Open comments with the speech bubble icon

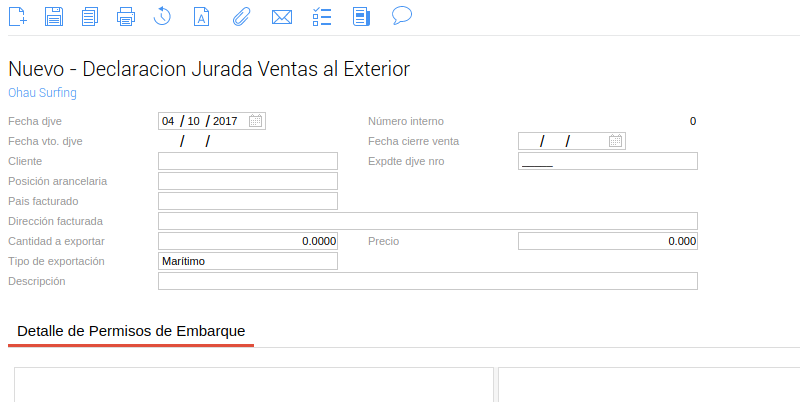point(402,16)
